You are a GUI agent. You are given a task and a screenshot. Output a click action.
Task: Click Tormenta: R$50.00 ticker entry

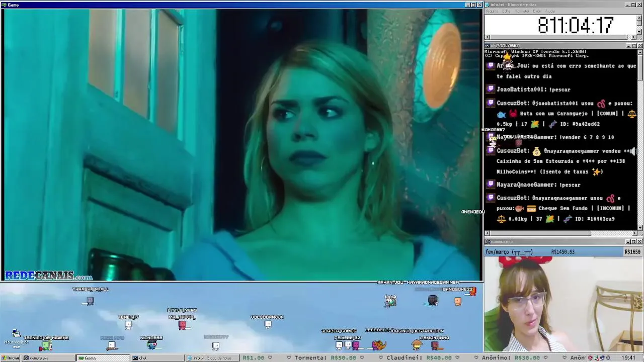[x=326, y=358]
